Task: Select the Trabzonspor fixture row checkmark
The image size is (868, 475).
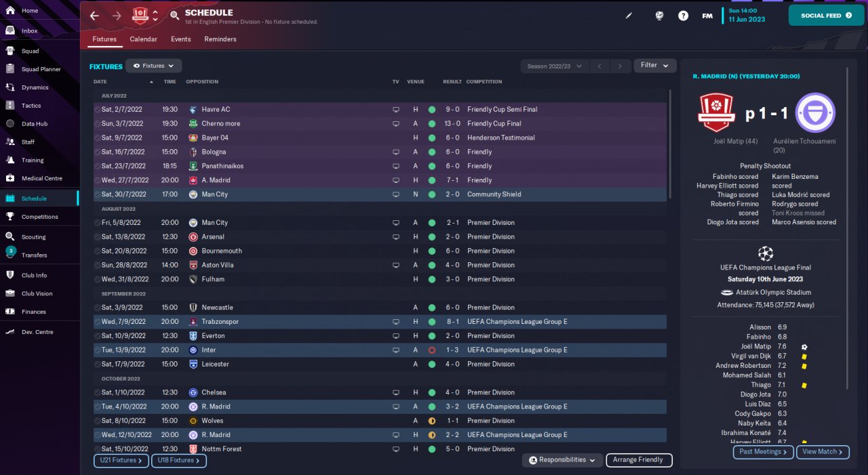Action: pyautogui.click(x=98, y=322)
